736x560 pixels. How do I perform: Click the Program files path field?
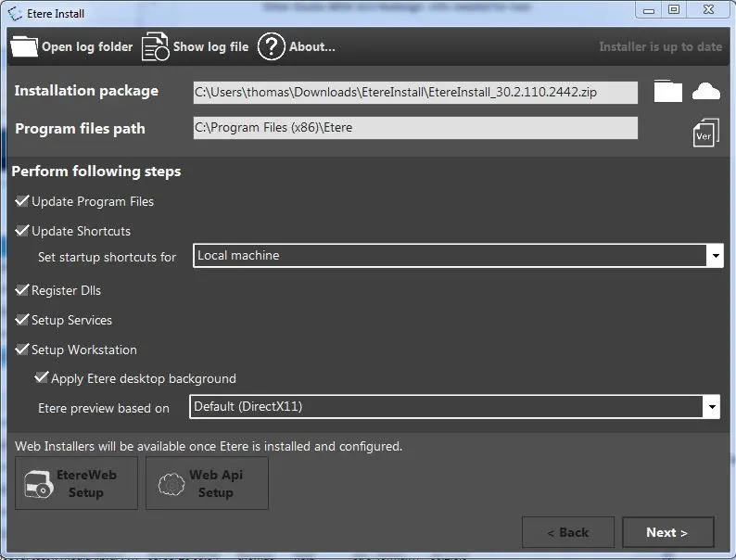click(414, 128)
